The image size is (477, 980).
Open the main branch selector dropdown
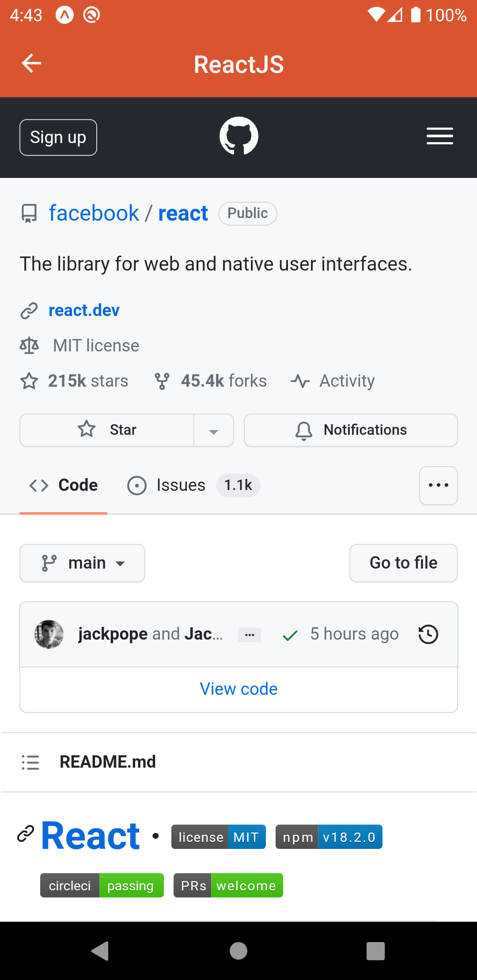pos(83,563)
